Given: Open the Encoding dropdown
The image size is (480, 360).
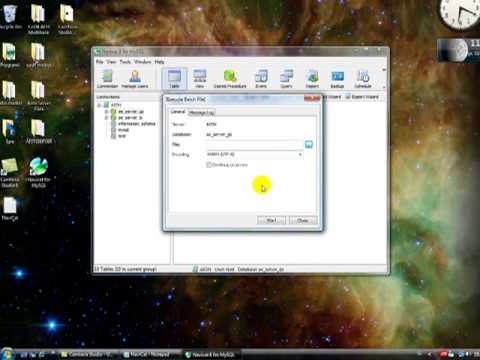Looking at the screenshot, I should (x=300, y=154).
